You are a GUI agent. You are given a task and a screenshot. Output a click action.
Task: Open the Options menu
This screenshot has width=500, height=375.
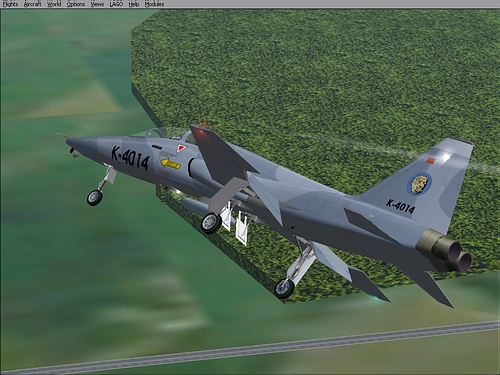click(76, 4)
